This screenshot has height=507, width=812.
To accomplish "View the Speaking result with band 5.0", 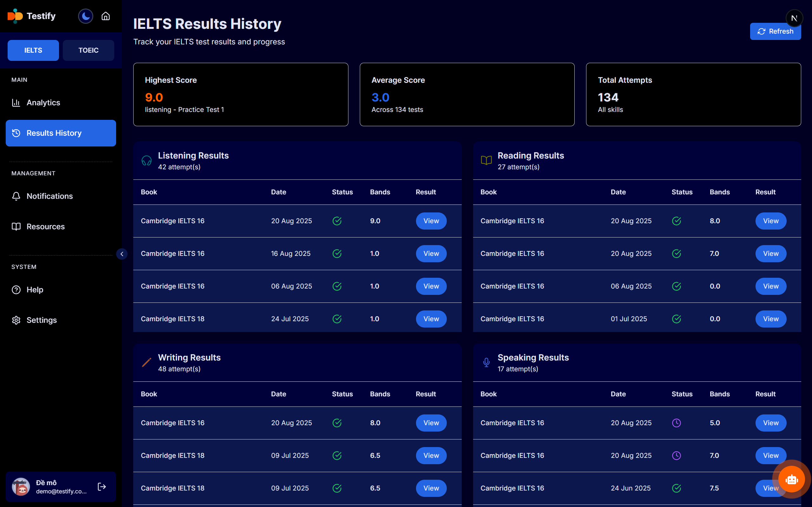I will pyautogui.click(x=770, y=423).
